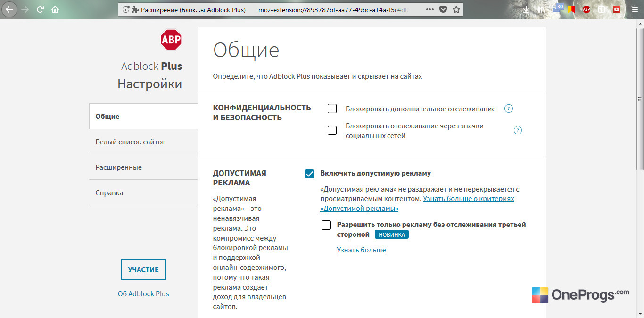Screen dimensions: 644x318
Task: Select the Общие settings tab
Action: point(143,116)
